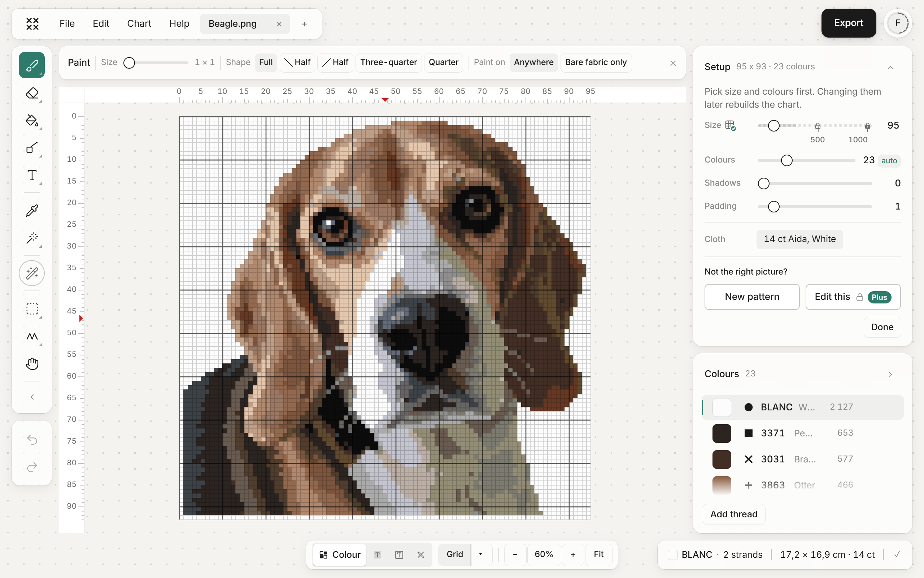
Task: Switch to stitch X view mode
Action: pyautogui.click(x=421, y=555)
